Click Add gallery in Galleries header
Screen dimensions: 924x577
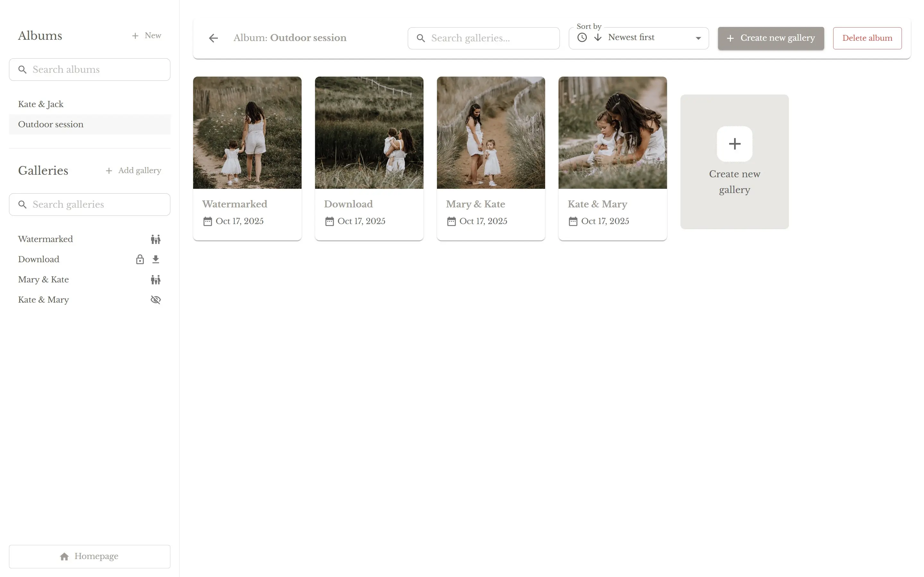133,171
